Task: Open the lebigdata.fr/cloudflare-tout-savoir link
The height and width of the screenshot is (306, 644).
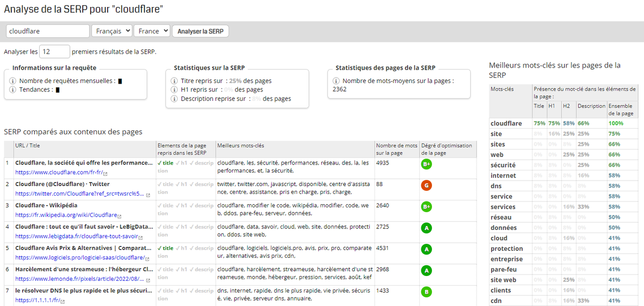Action: click(x=77, y=237)
